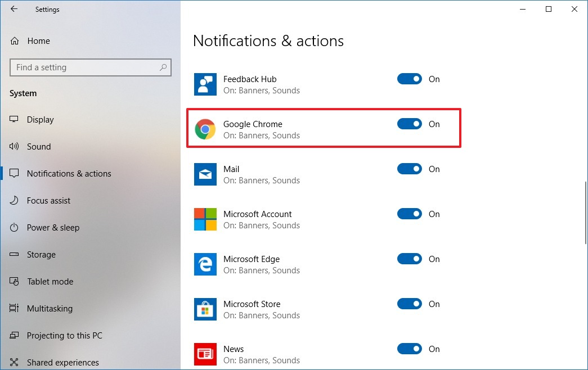Click the Storage drive icon
The width and height of the screenshot is (588, 370).
tap(14, 254)
